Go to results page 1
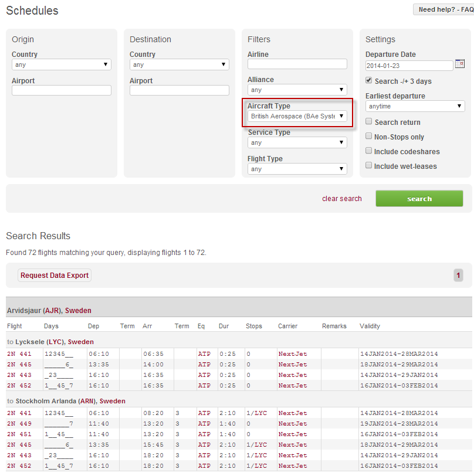Viewport: 474px width, 476px height. point(458,276)
